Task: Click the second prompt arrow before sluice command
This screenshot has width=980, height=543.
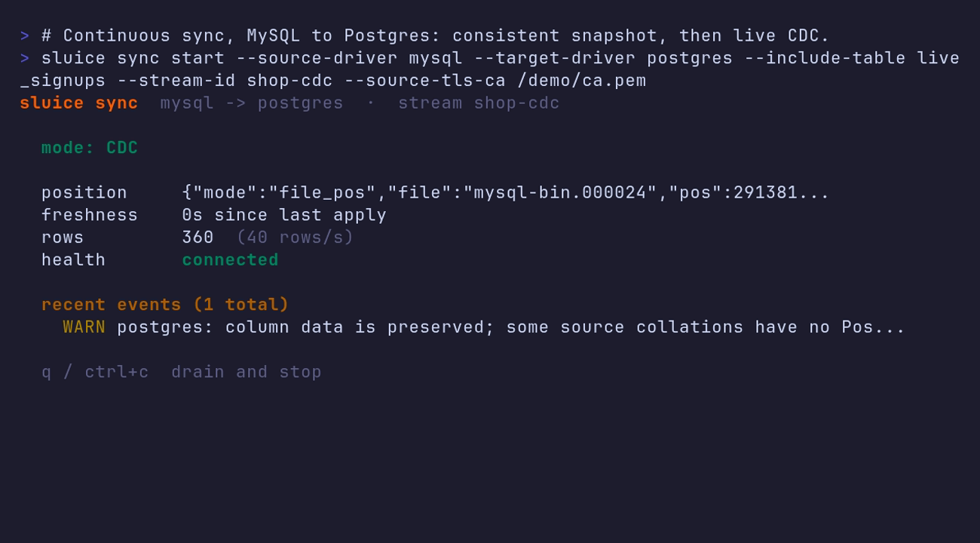Action: (x=25, y=58)
